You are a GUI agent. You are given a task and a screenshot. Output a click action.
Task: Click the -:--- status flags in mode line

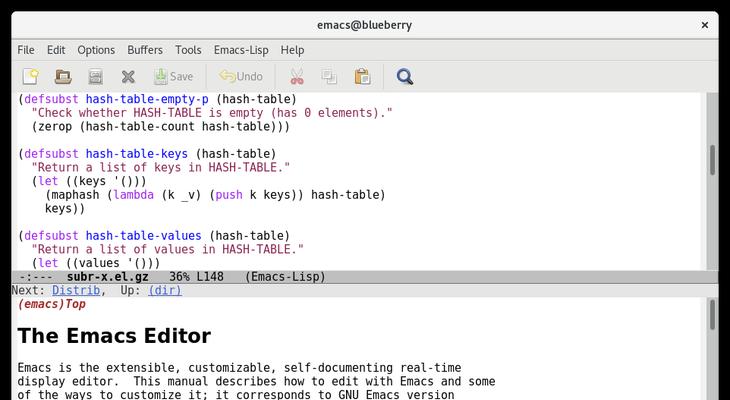36,277
